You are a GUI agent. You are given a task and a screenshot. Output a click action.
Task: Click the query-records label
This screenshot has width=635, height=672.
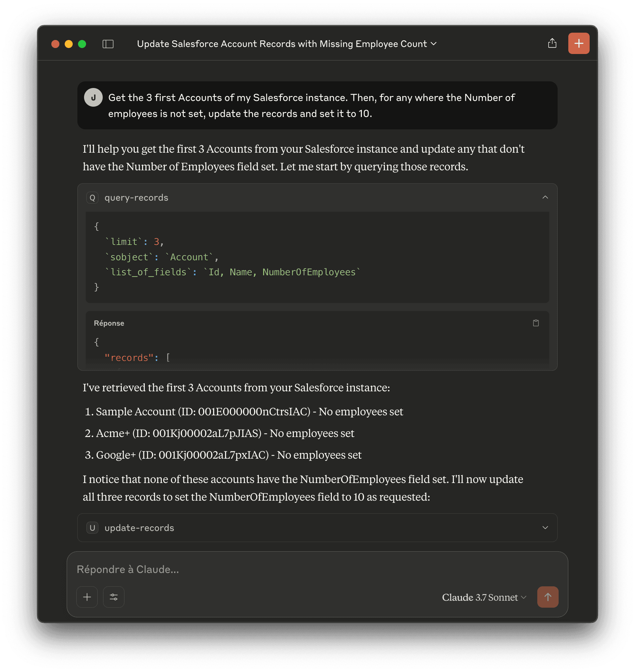(x=136, y=198)
